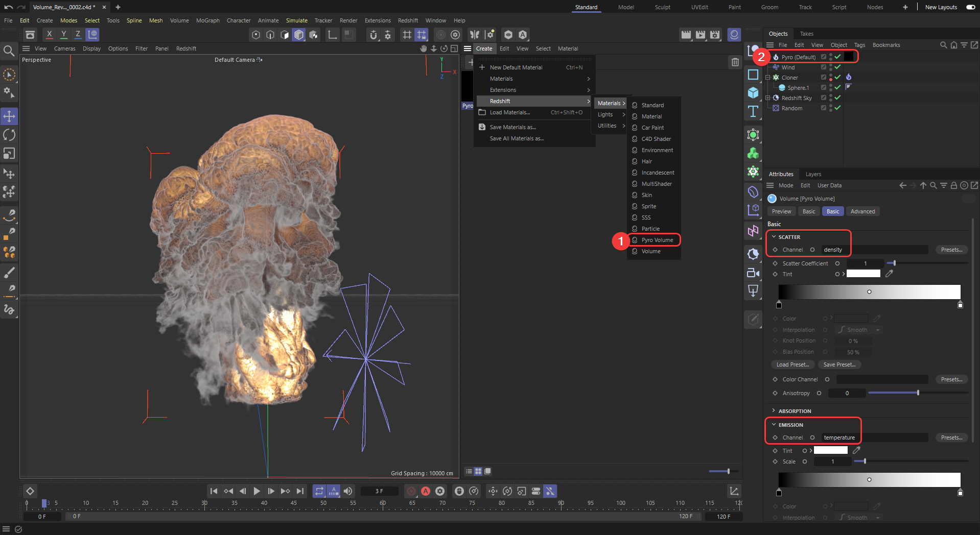The image size is (980, 535).
Task: Click the Text spline tool icon
Action: coord(753,112)
